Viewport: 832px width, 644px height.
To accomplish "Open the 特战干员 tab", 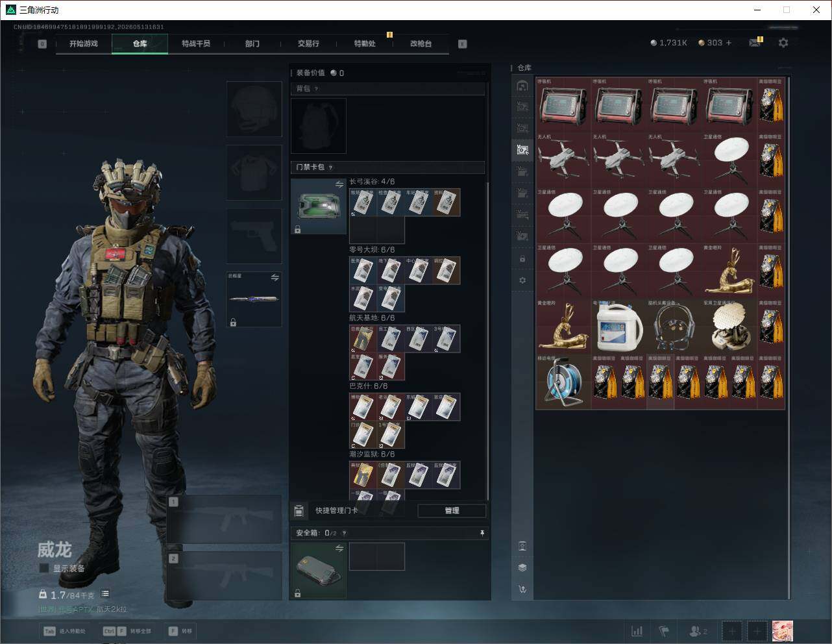I will click(196, 43).
